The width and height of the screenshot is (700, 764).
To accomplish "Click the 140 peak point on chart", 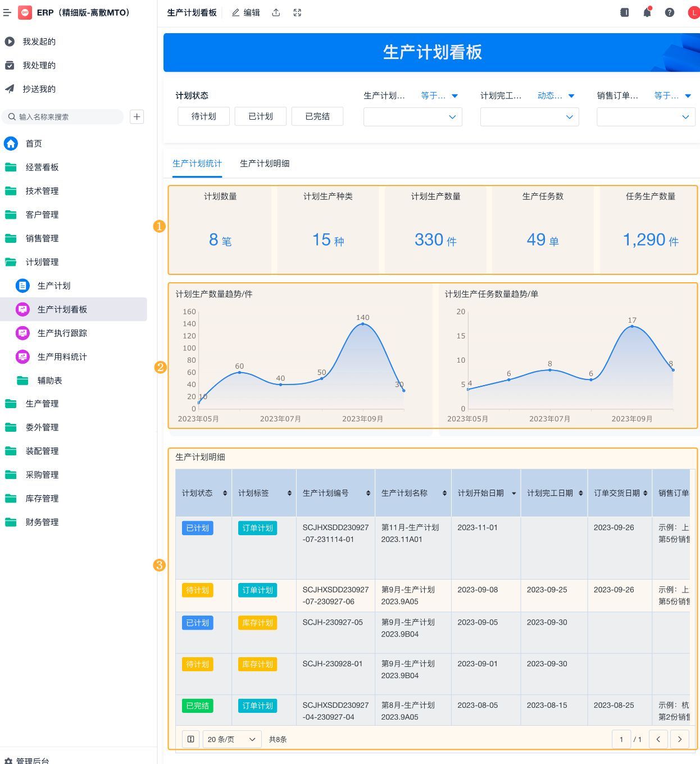I will [x=363, y=324].
